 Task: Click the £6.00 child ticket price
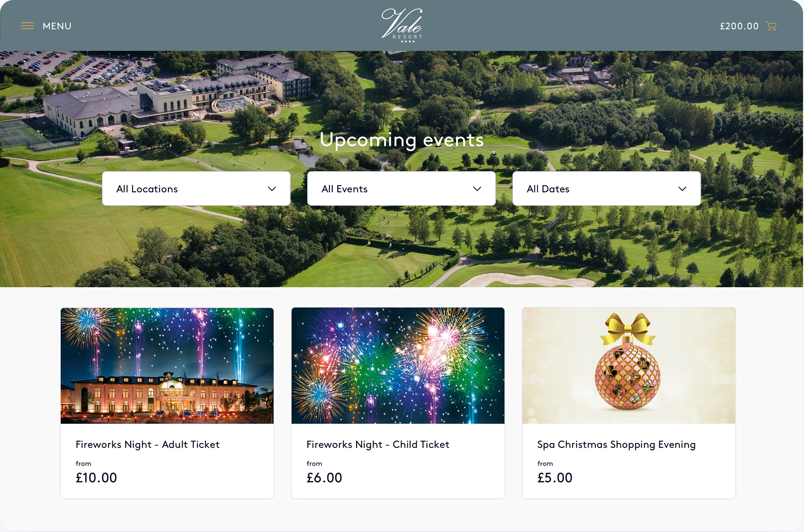tap(324, 478)
